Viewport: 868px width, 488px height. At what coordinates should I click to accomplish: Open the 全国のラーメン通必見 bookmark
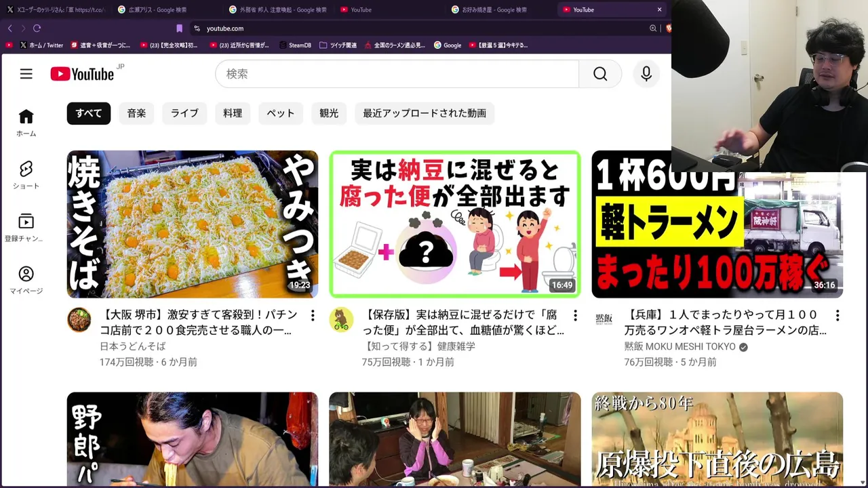(x=395, y=45)
